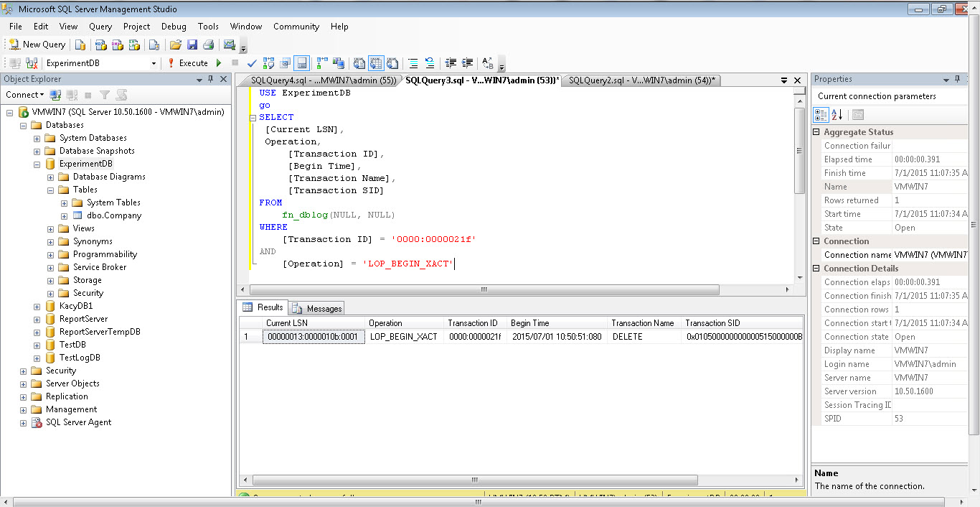The image size is (980, 507).
Task: Open Connect dropdown in Object Explorer
Action: pos(24,95)
